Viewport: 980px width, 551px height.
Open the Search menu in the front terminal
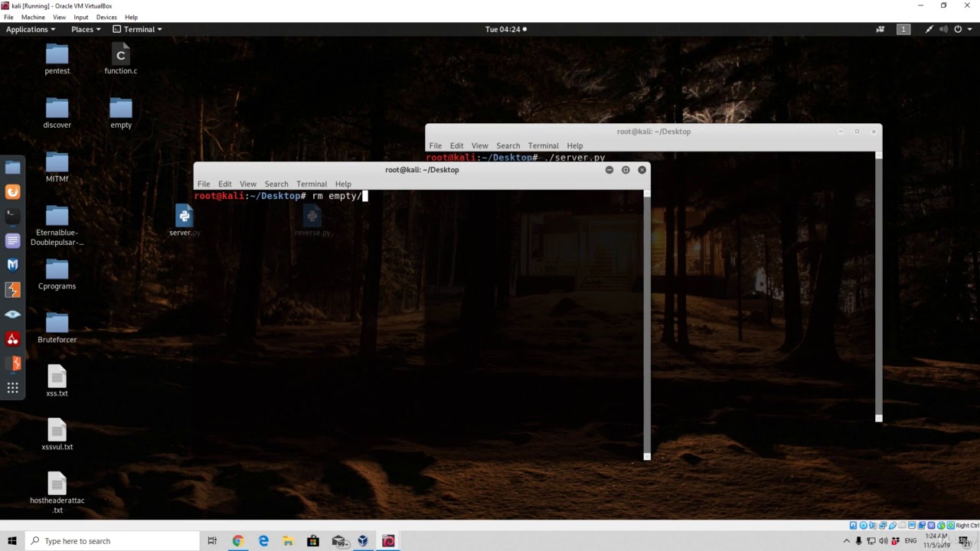coord(276,184)
